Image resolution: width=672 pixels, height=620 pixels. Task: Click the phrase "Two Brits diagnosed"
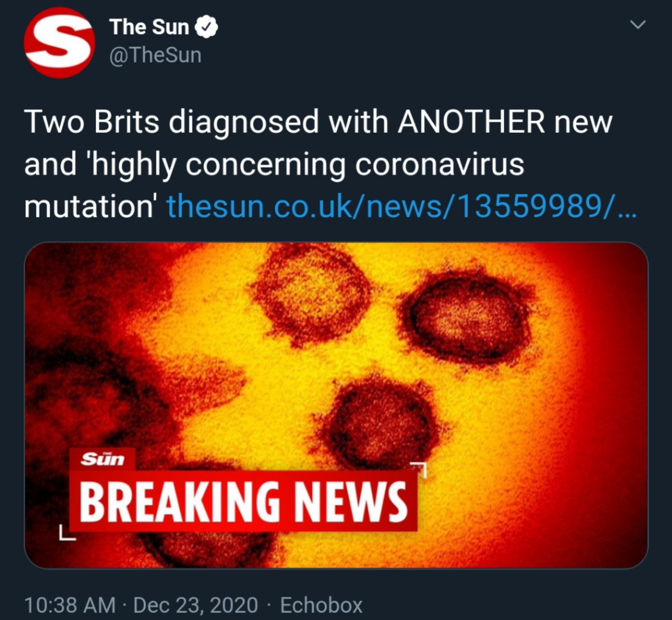[x=171, y=122]
